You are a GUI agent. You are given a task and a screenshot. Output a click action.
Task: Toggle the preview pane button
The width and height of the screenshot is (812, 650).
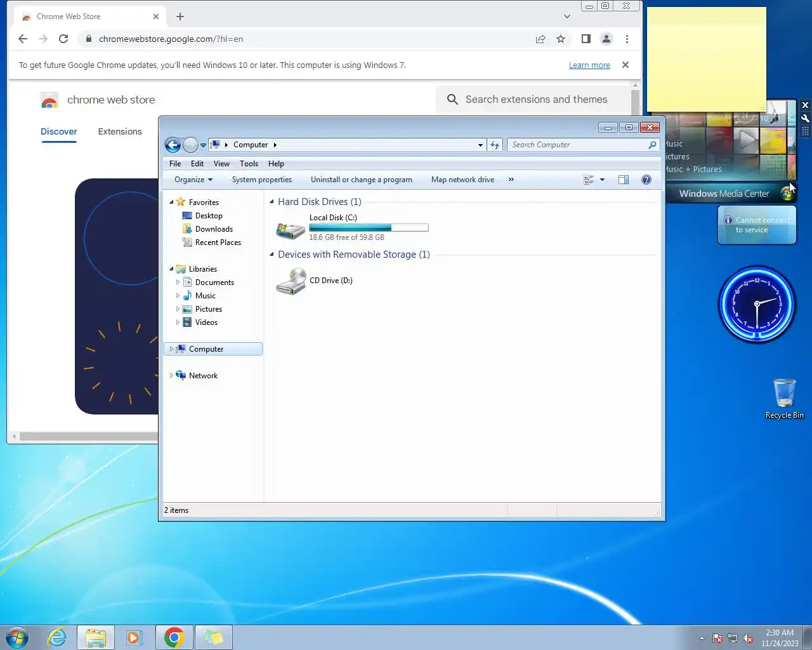click(624, 180)
